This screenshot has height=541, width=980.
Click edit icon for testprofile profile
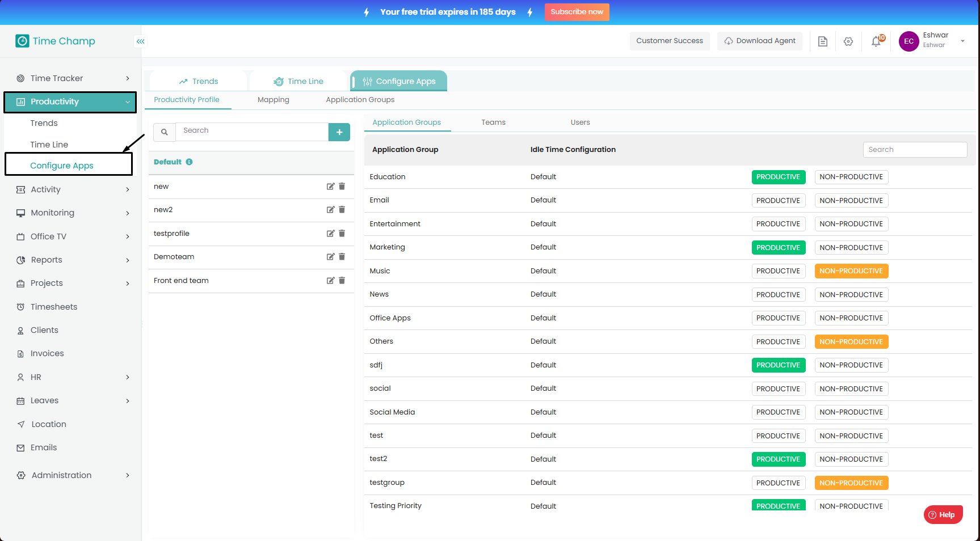(x=330, y=234)
